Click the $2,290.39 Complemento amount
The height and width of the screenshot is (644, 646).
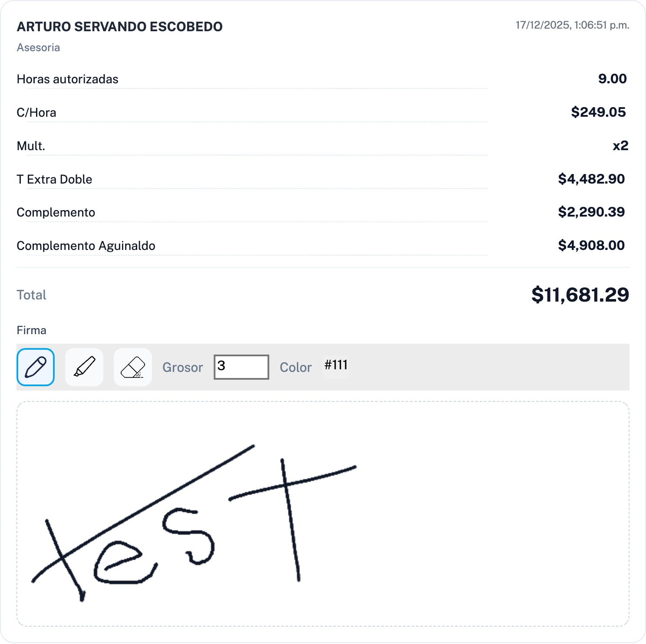coord(591,212)
